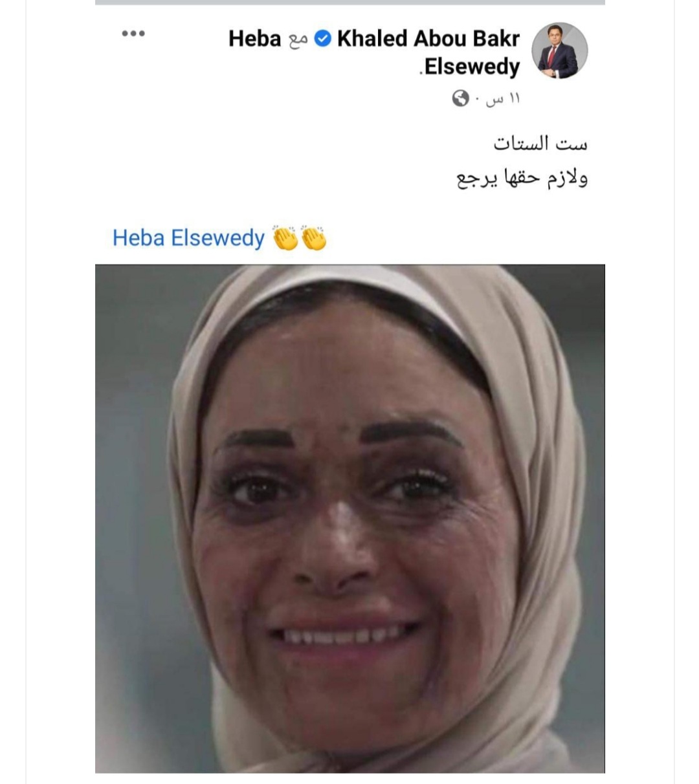Open the Khaled Abou Bakr profile name
Screen dimensions: 699x784
click(428, 39)
